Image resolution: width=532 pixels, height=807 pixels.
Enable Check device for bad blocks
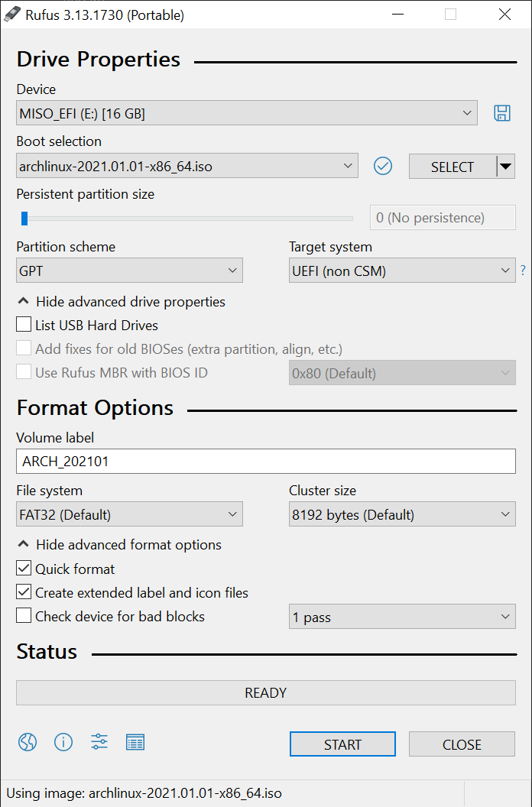(23, 617)
